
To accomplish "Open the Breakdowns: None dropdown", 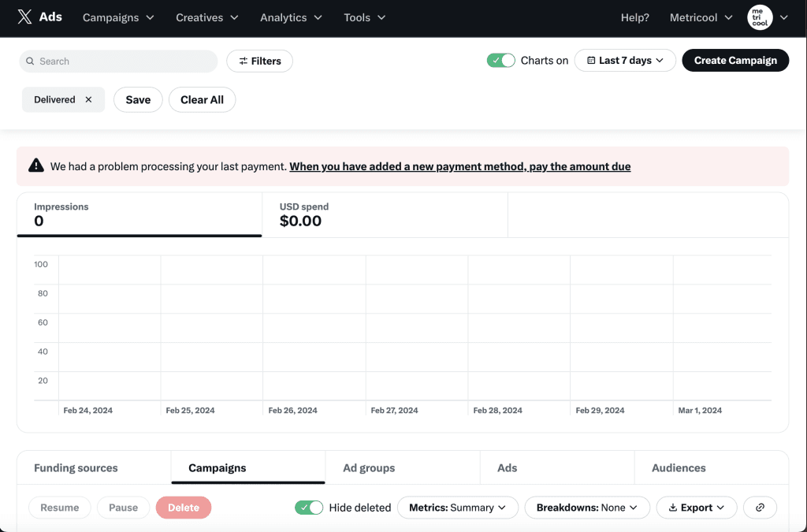I will click(x=586, y=508).
